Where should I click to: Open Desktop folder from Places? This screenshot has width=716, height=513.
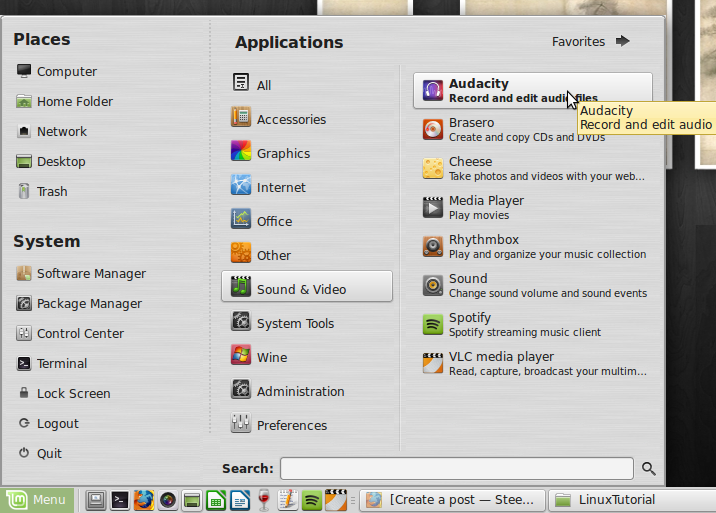coord(51,162)
